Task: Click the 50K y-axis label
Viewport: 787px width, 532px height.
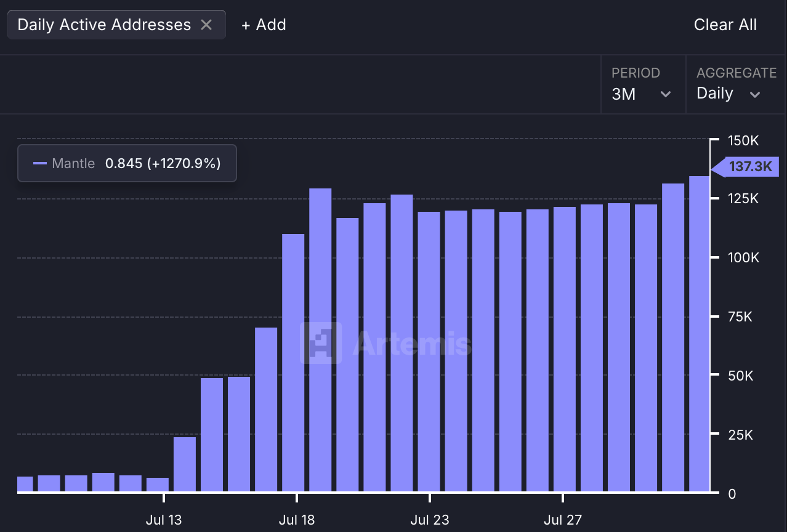Action: [741, 376]
